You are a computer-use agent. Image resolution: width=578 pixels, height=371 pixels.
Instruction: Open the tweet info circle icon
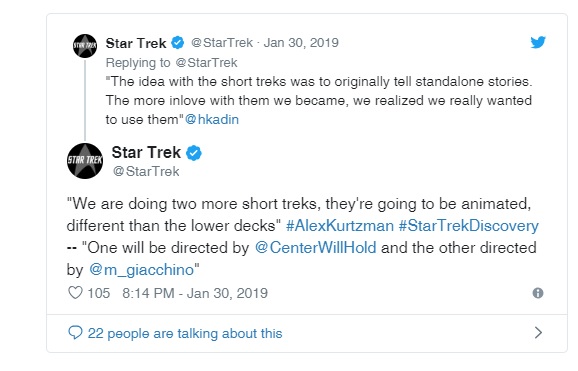(538, 293)
